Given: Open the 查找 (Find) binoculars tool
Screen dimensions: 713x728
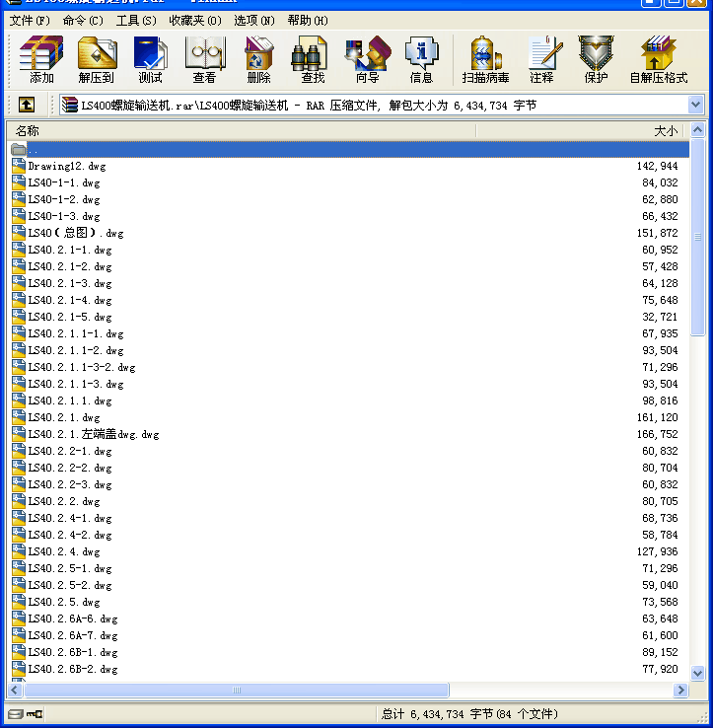Looking at the screenshot, I should pos(313,60).
